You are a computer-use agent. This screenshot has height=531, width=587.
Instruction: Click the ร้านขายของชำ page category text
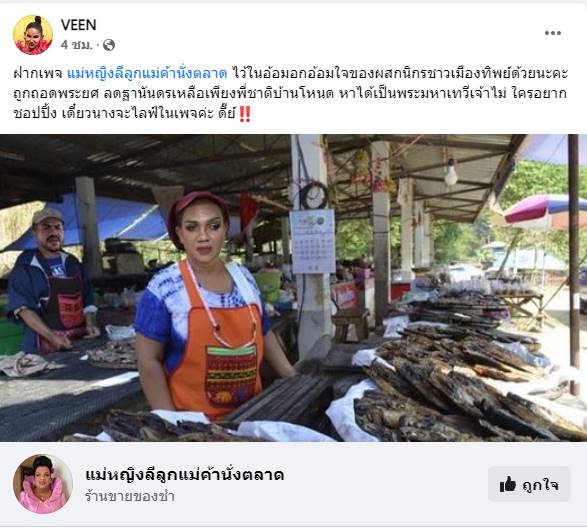[130, 497]
